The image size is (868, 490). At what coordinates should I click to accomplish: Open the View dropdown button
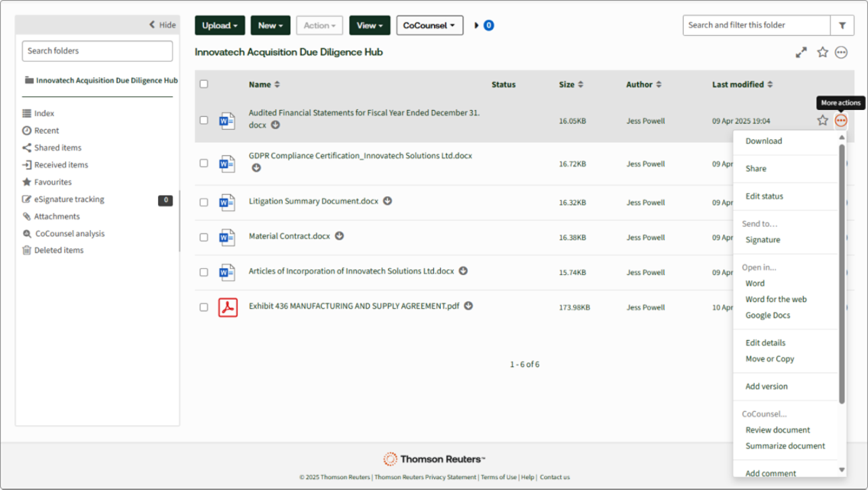click(370, 26)
